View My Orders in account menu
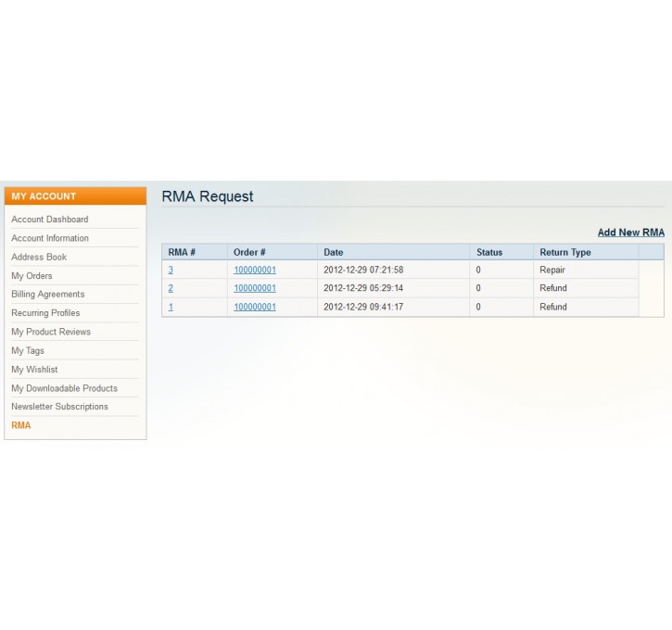This screenshot has width=672, height=630. 32,276
